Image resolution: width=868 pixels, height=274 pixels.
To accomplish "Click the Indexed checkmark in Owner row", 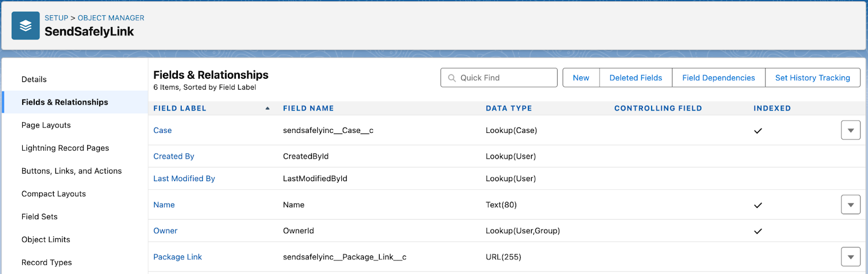I will [758, 231].
